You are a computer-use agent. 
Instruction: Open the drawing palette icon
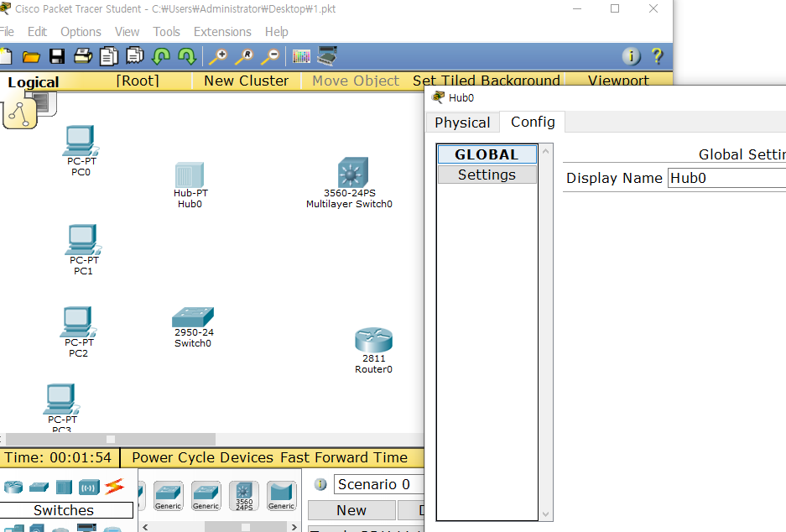[301, 57]
